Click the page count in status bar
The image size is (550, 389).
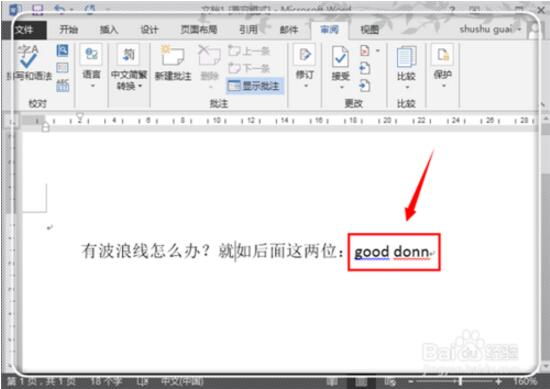click(41, 381)
